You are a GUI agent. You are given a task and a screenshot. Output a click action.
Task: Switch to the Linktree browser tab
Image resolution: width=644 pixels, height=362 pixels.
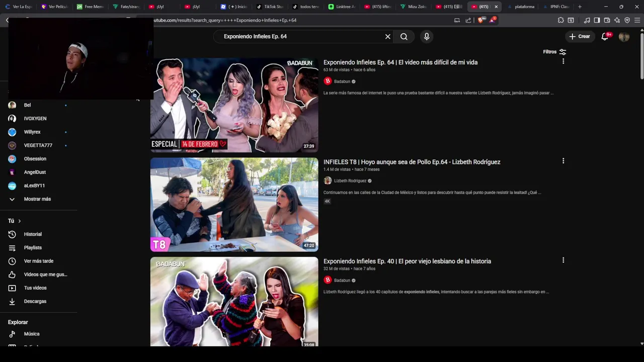coord(342,7)
